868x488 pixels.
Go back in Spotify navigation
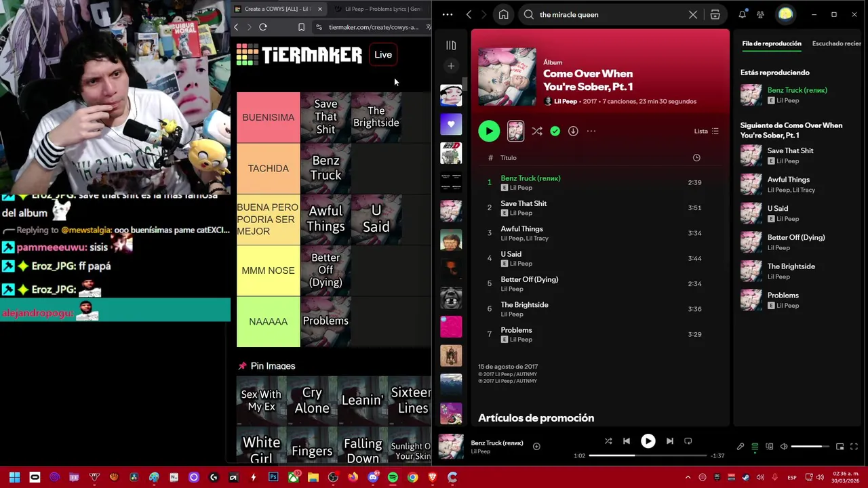[469, 14]
